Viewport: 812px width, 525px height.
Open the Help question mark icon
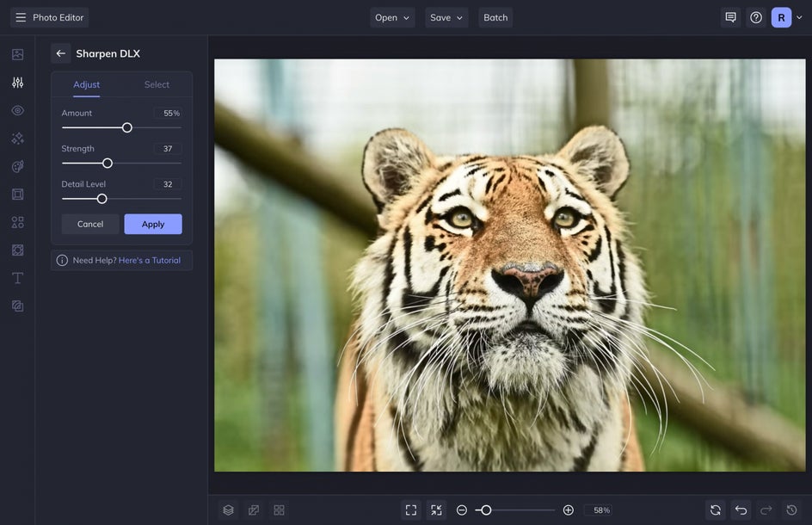coord(756,17)
